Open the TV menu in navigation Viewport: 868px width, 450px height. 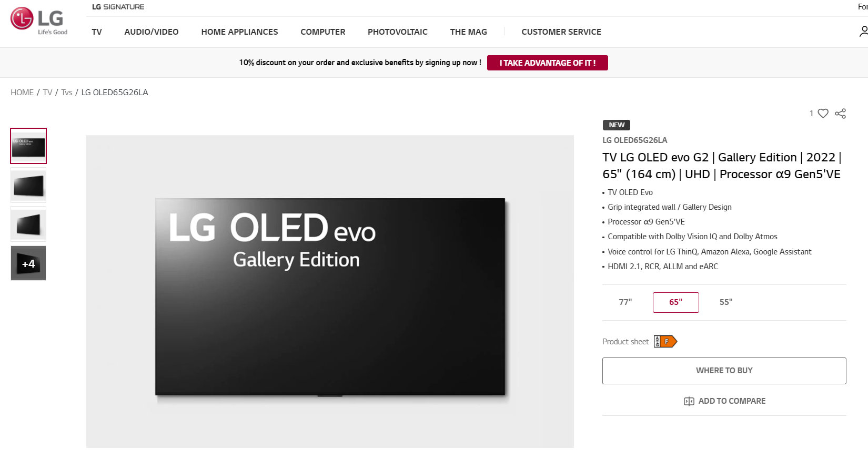click(x=97, y=32)
